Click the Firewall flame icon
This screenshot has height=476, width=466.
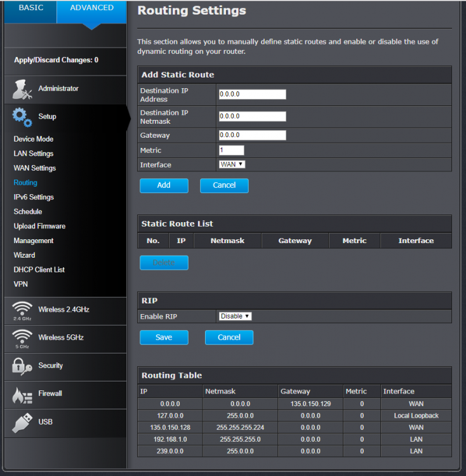coord(22,395)
